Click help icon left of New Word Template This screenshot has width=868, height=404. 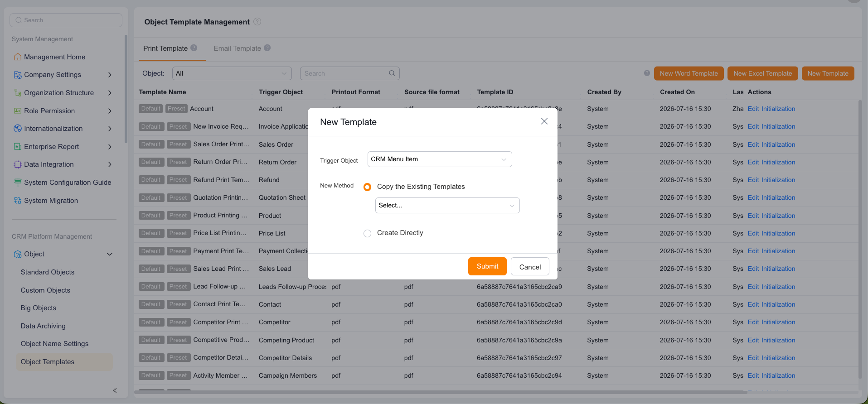coord(647,73)
